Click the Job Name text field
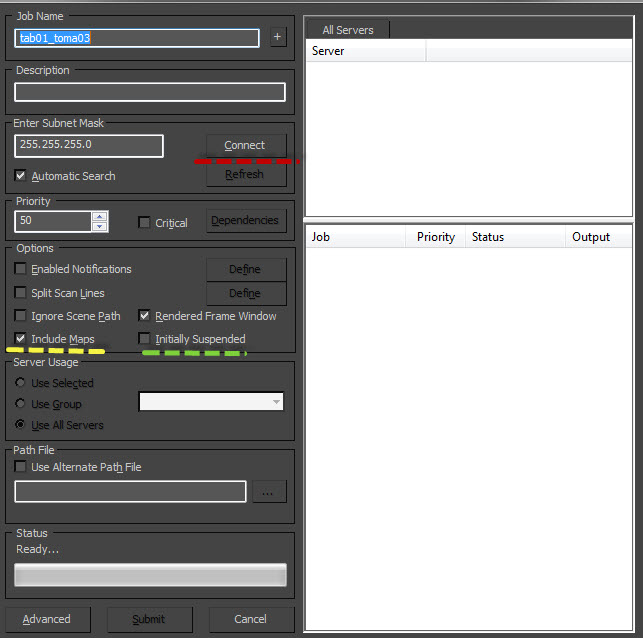 pos(137,38)
